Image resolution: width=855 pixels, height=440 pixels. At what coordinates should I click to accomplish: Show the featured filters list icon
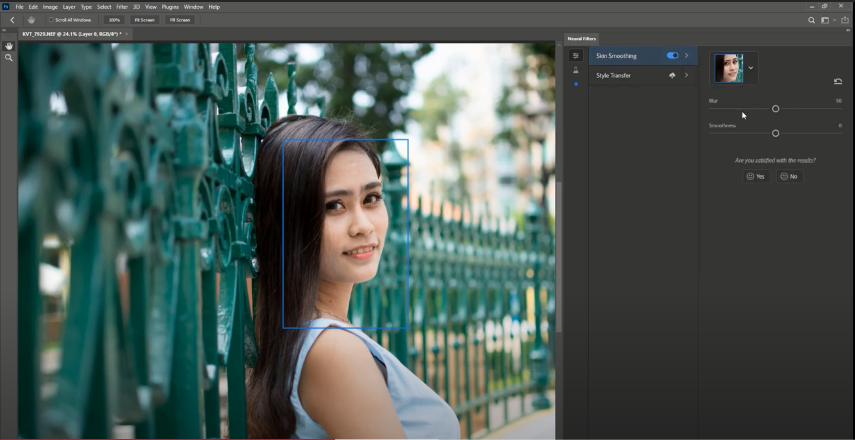pyautogui.click(x=576, y=56)
